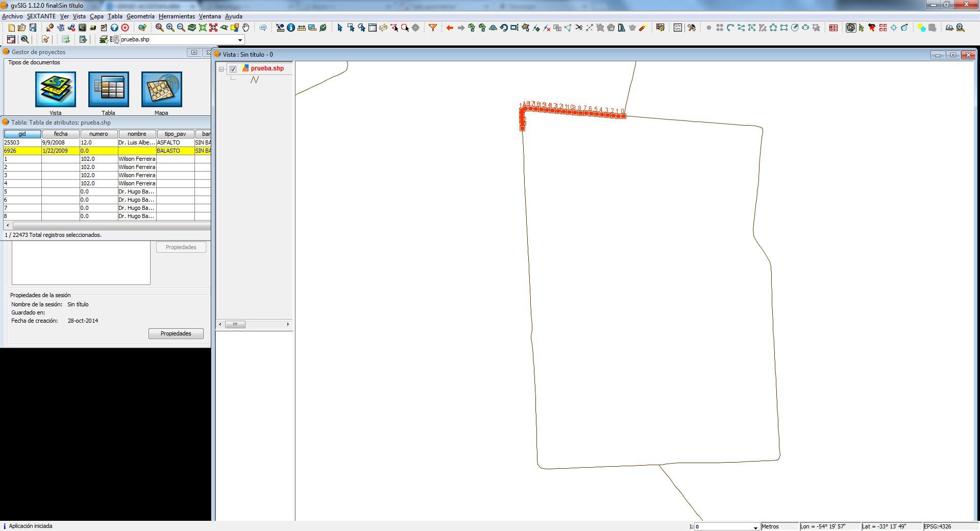Click the pencil editing icon on second toolbar row
The height and width of the screenshot is (531, 980).
[x=45, y=39]
